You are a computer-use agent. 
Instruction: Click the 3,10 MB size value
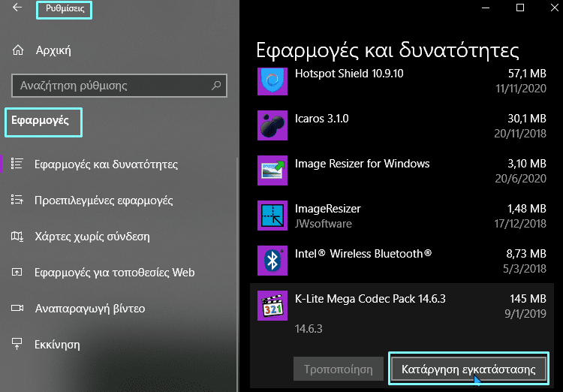[x=527, y=164]
